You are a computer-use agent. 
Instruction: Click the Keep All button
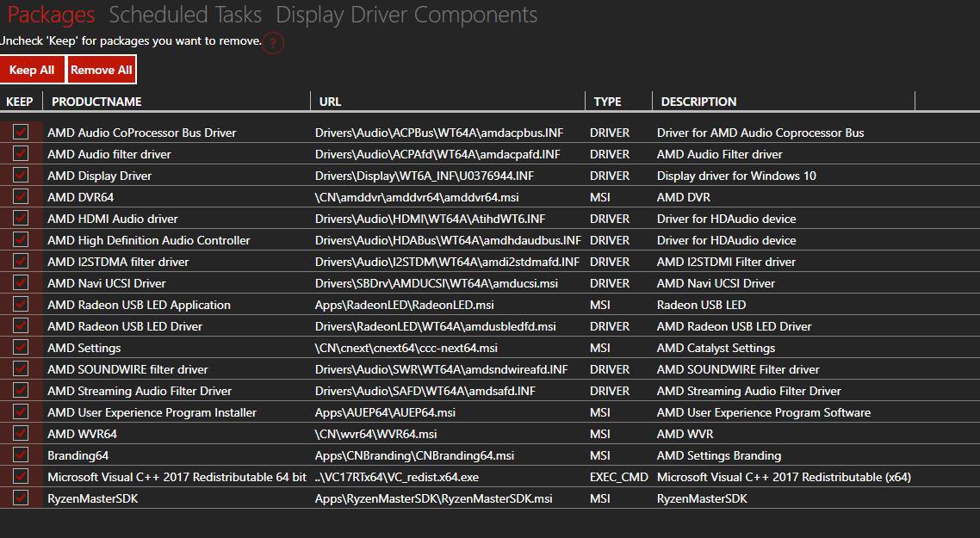32,70
